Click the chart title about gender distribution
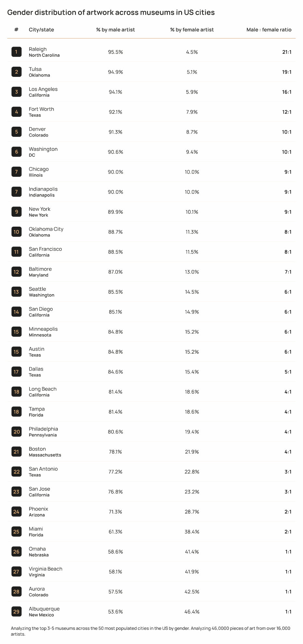This screenshot has height=644, width=303. [111, 12]
